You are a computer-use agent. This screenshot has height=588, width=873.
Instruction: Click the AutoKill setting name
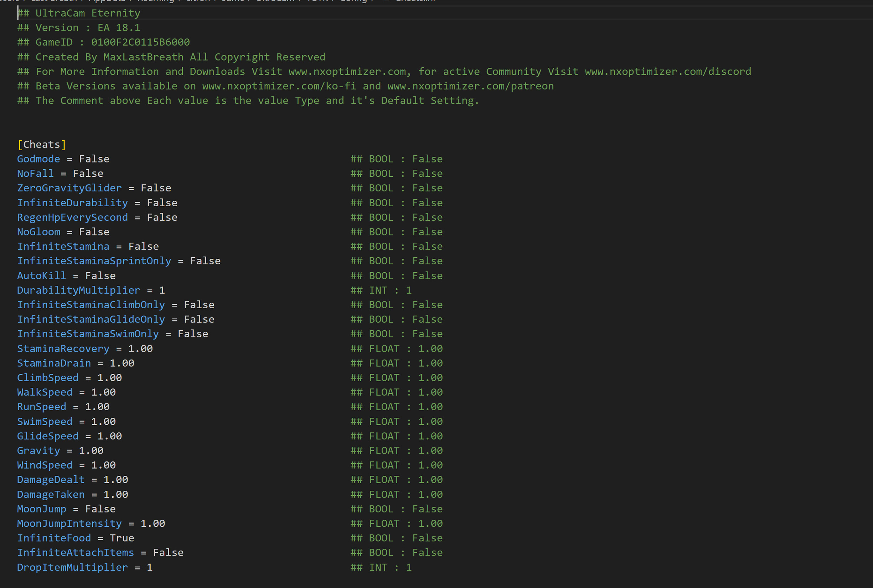click(42, 275)
